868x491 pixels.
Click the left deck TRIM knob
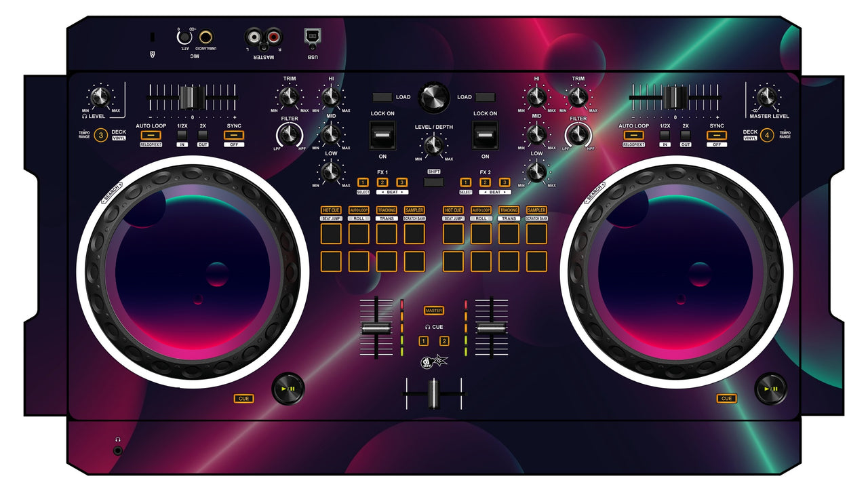point(290,96)
